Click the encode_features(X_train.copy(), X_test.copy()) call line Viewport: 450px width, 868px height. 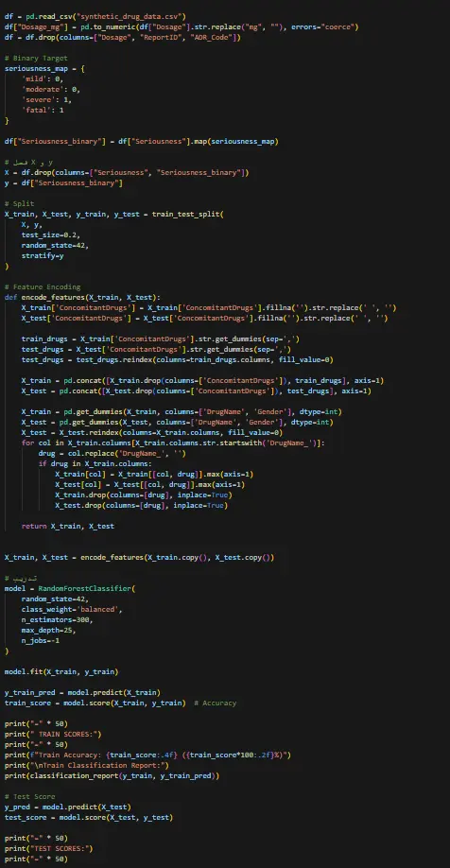click(x=139, y=558)
